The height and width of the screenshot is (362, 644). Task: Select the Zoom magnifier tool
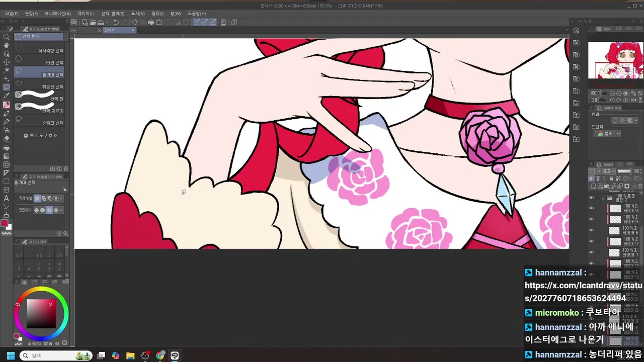[6, 37]
